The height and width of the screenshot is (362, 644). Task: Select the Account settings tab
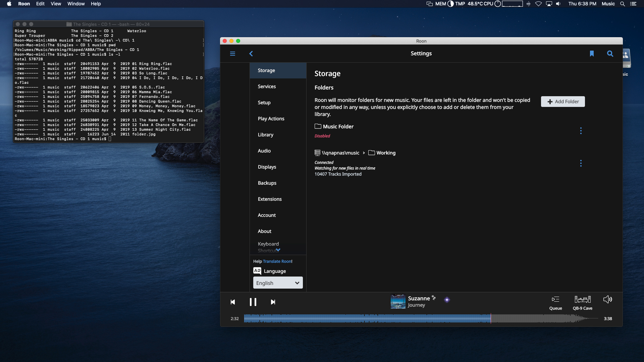point(278,215)
